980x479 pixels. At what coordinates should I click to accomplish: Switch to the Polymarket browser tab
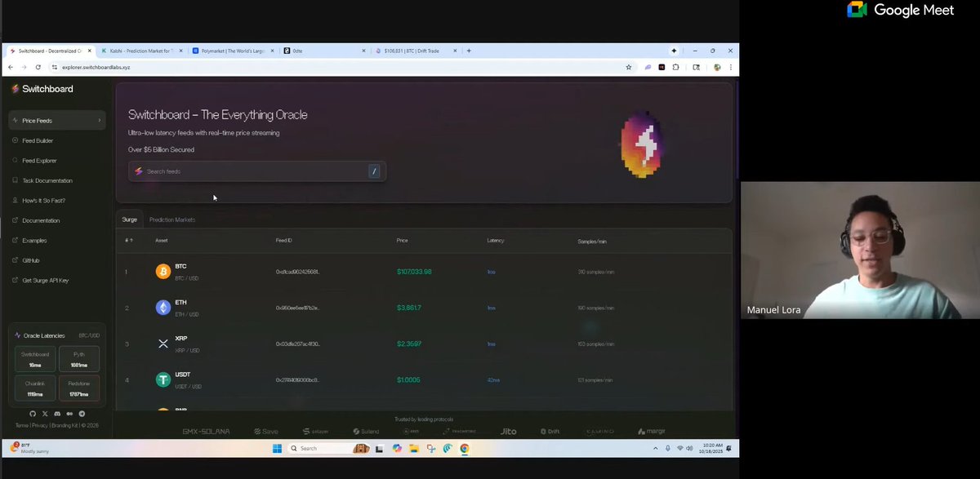pyautogui.click(x=234, y=51)
